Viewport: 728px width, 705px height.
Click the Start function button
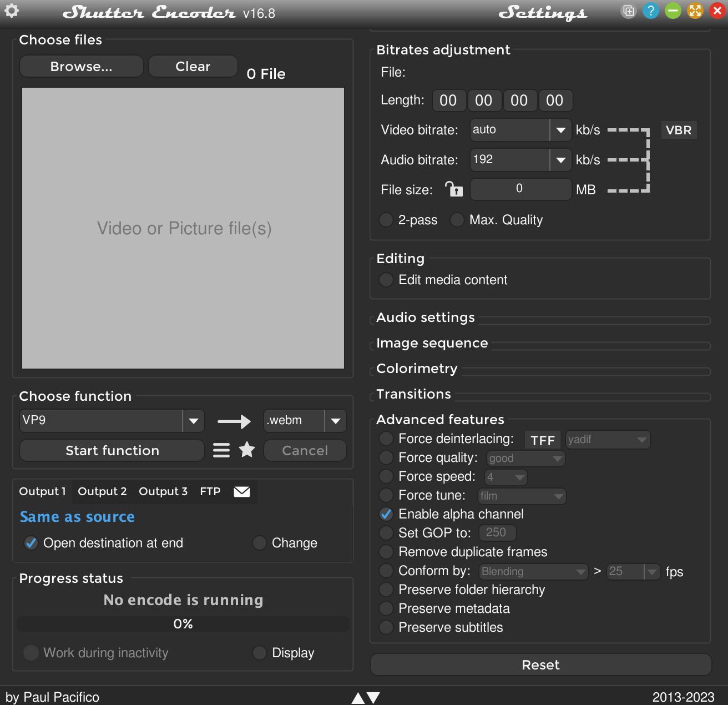click(112, 450)
